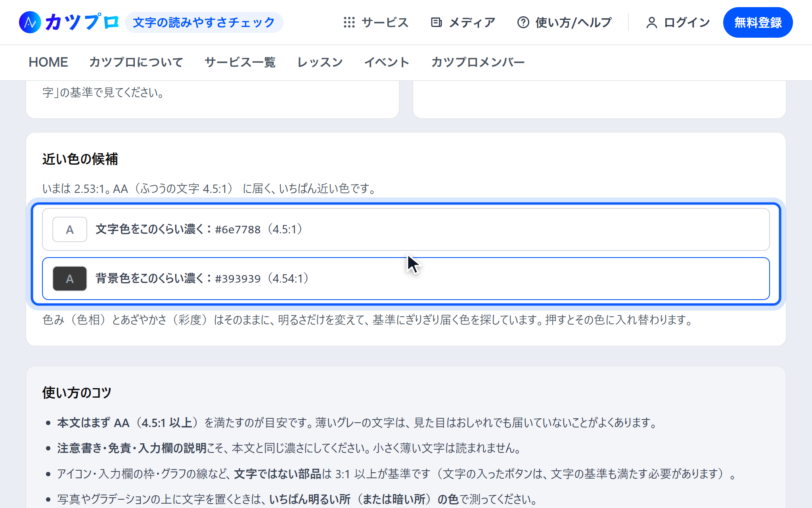812x508 pixels.
Task: Open カツプロについて page
Action: [136, 62]
